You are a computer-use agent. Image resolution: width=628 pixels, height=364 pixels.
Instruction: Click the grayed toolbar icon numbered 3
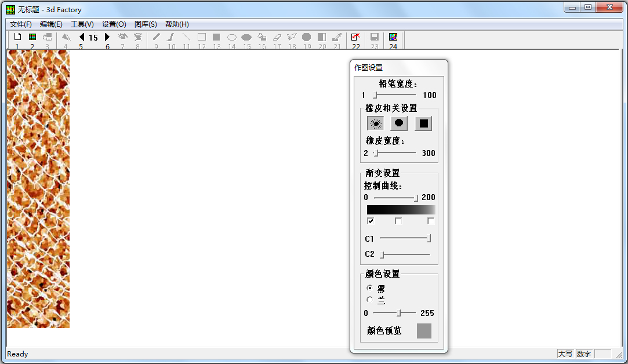tap(48, 37)
